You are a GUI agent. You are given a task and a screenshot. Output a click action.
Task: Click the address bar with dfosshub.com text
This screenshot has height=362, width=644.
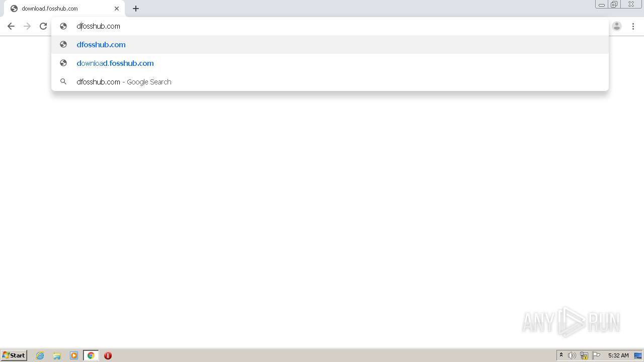tap(330, 26)
